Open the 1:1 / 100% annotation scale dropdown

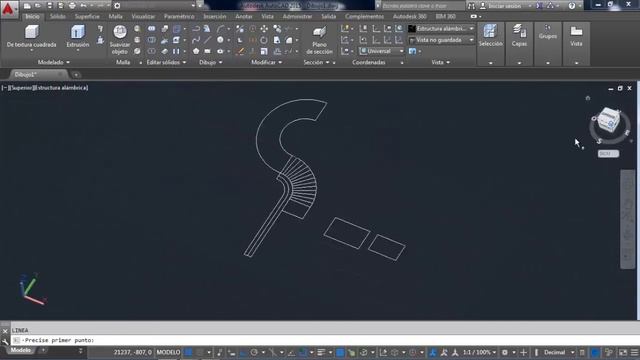479,352
